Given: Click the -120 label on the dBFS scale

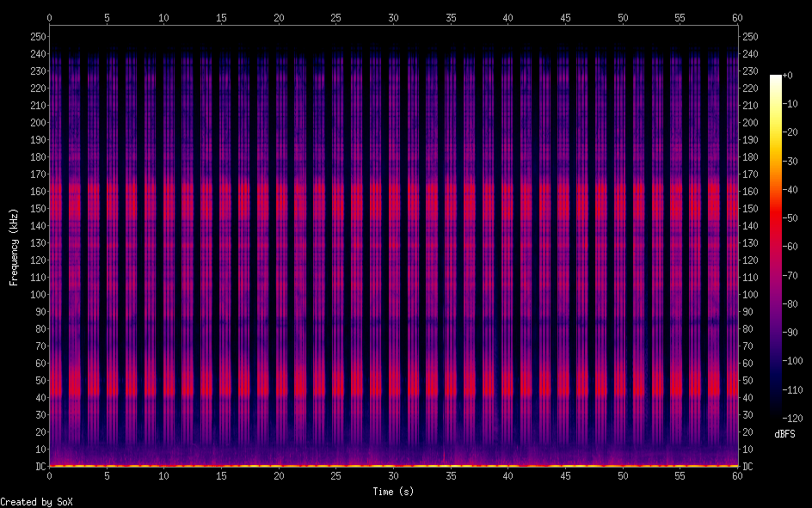Looking at the screenshot, I should click(800, 419).
